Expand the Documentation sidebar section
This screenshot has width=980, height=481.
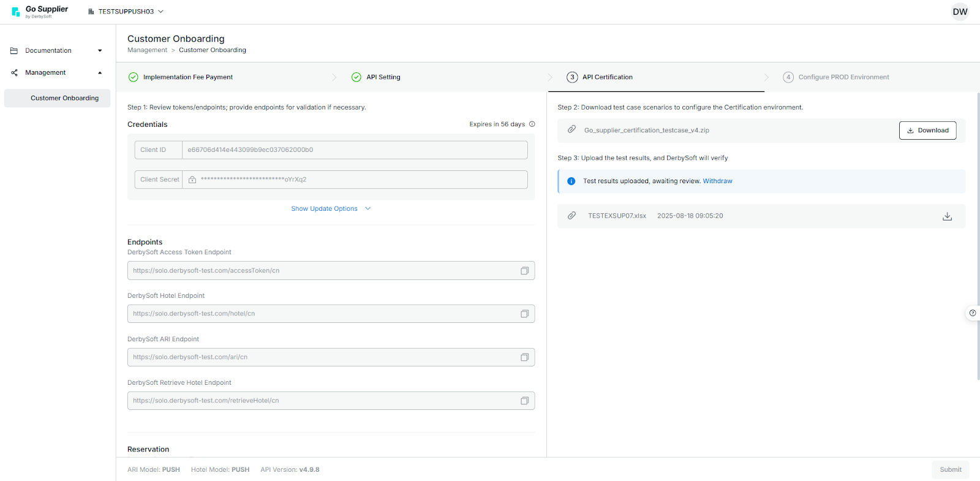(x=58, y=51)
